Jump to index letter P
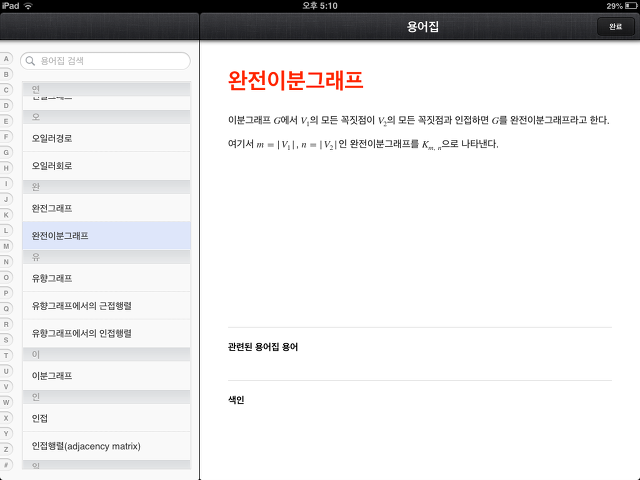Image resolution: width=640 pixels, height=480 pixels. click(x=6, y=293)
